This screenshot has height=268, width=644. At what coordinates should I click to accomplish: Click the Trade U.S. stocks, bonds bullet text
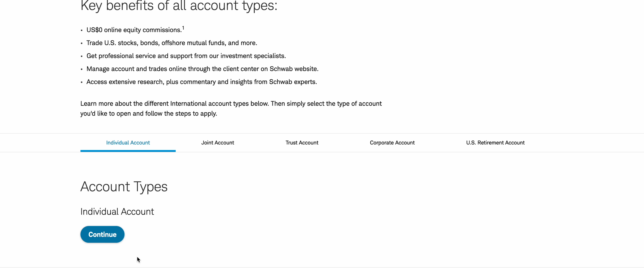(x=172, y=43)
